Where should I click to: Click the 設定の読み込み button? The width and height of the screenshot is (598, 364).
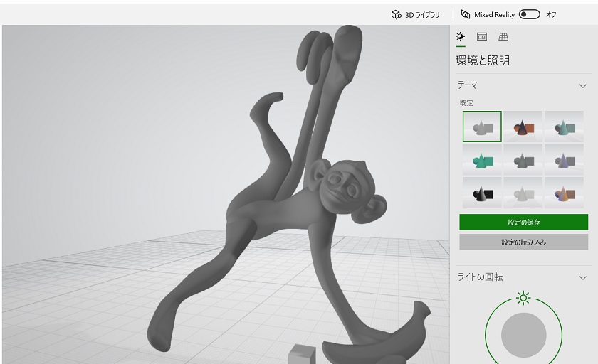tap(523, 242)
